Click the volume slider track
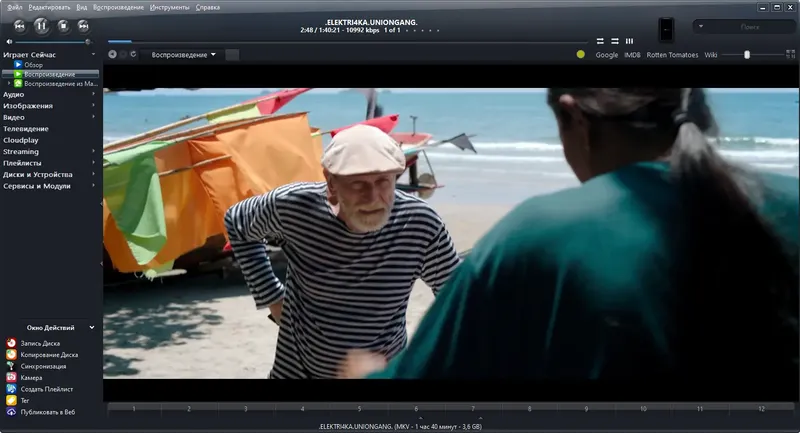 tap(53, 42)
